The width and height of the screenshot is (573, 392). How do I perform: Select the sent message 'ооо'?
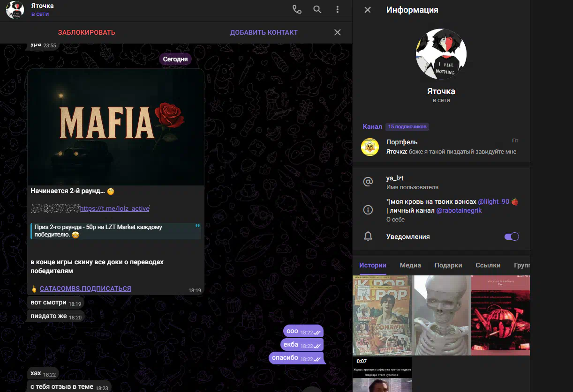pos(303,331)
